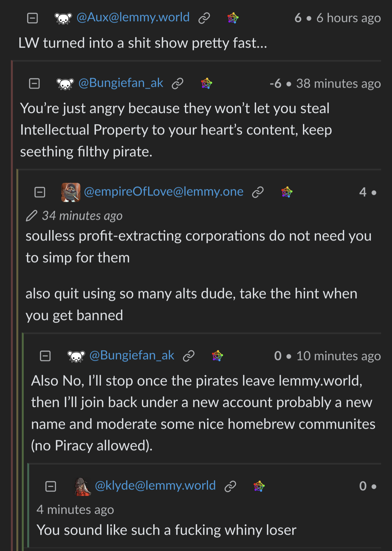Collapse the first Bungiefan_ak comment
The image size is (392, 551).
pyautogui.click(x=34, y=84)
